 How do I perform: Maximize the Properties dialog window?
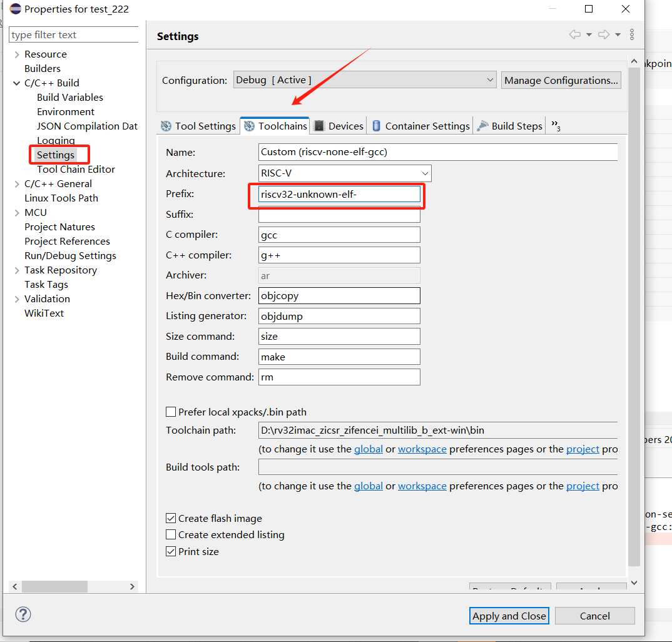click(x=589, y=9)
